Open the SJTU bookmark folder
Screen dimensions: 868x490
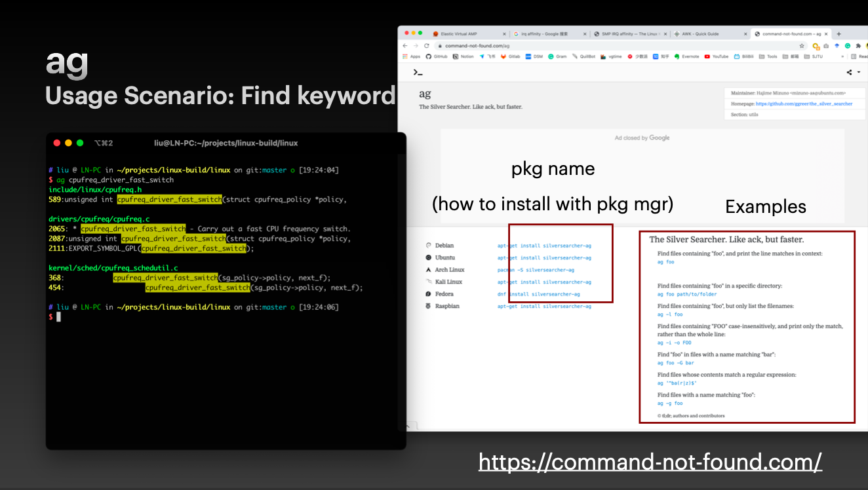tap(813, 56)
